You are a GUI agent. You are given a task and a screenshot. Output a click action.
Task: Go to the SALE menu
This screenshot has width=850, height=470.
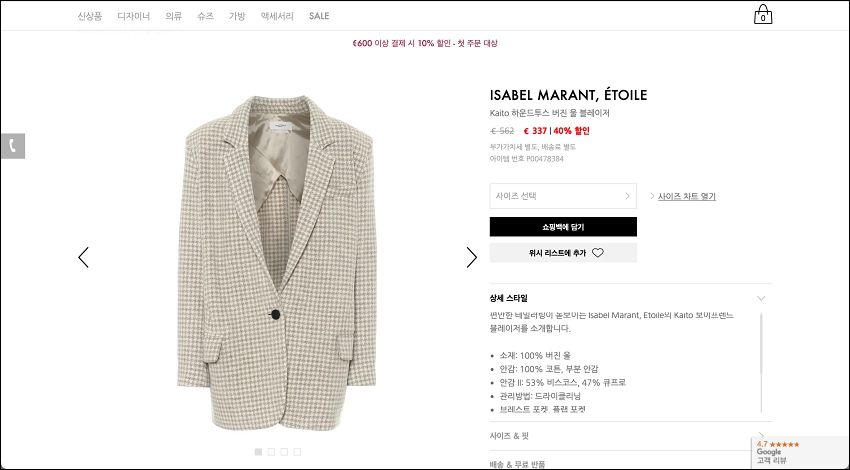coord(319,16)
